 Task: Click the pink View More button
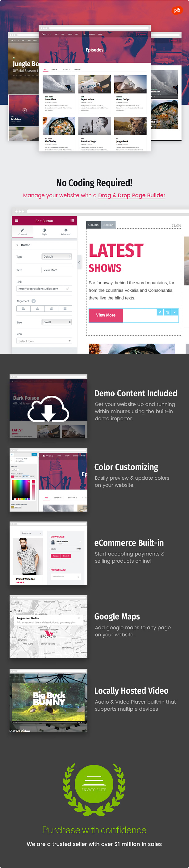pyautogui.click(x=106, y=315)
